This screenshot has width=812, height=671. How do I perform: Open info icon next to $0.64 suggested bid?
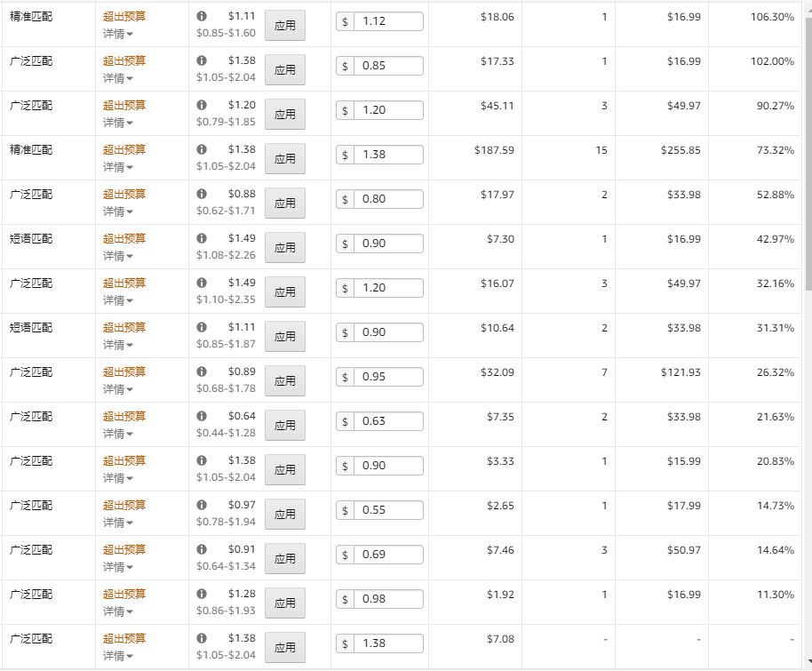coord(202,416)
